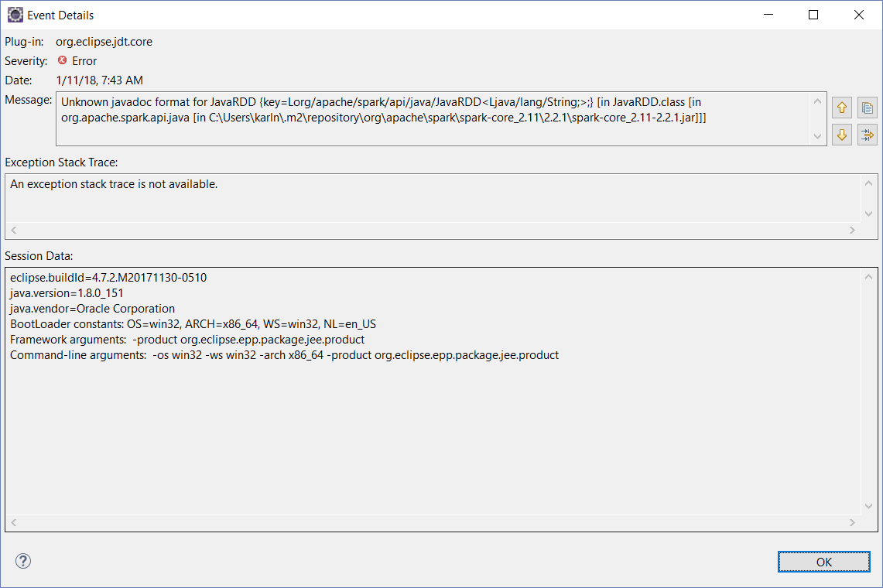883x588 pixels.
Task: Select the org.eclipse.jdt.core plug-in name
Action: tap(103, 41)
